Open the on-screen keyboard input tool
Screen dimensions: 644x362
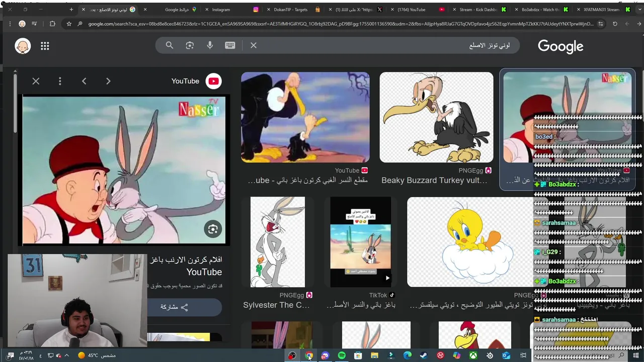click(230, 45)
